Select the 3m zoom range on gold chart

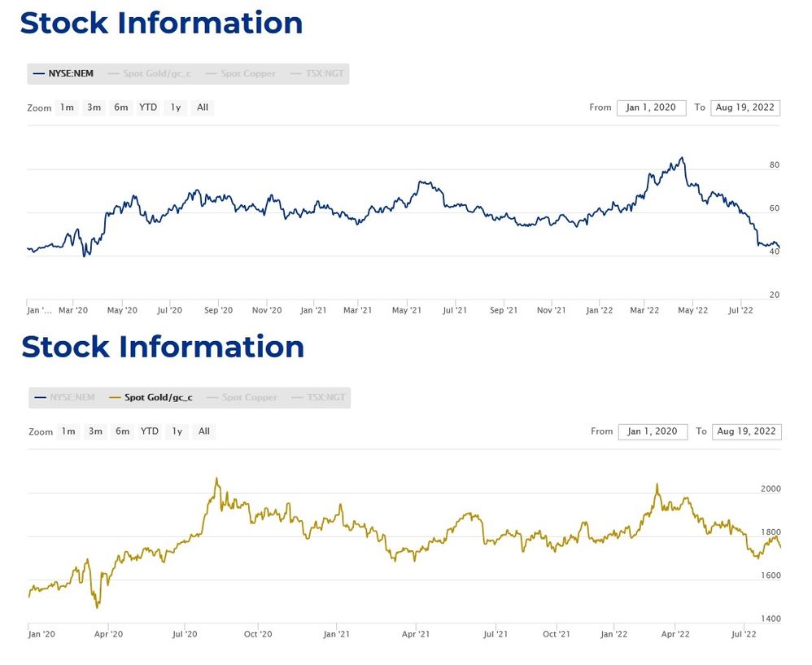pos(95,431)
